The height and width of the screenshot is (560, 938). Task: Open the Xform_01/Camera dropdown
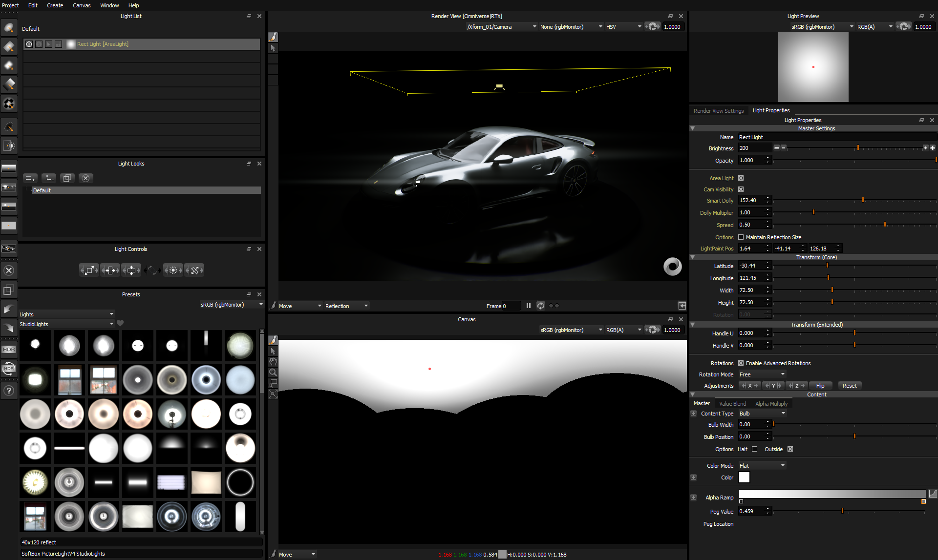point(502,27)
